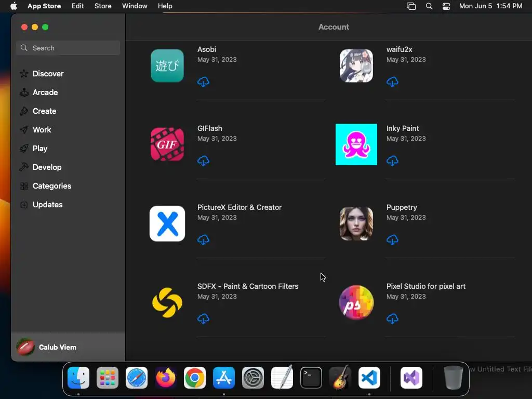Screen dimensions: 532x399
Task: Open the Asobi app icon
Action: [x=167, y=65]
